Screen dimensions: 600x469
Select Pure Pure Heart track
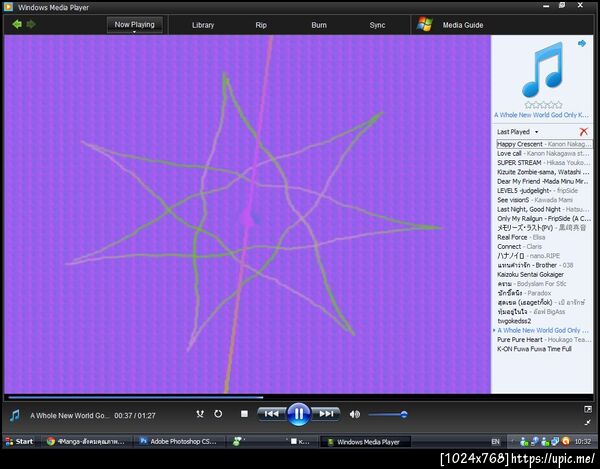544,340
